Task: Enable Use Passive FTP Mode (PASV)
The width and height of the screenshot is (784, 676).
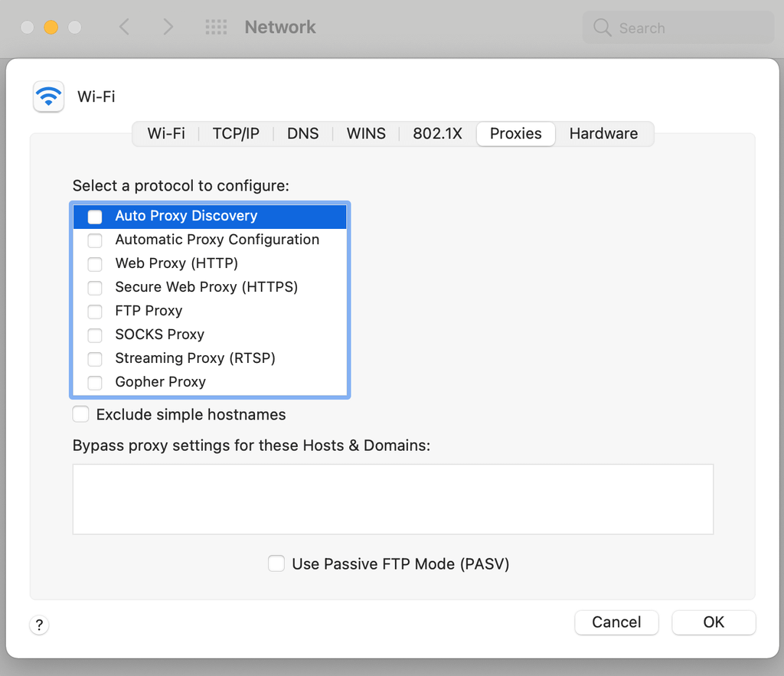Action: (x=276, y=563)
